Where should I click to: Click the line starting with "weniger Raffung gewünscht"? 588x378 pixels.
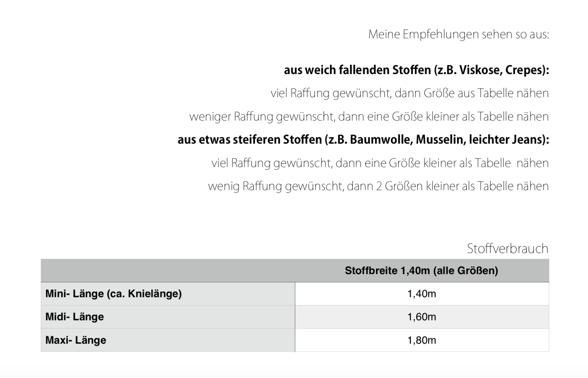coord(369,117)
